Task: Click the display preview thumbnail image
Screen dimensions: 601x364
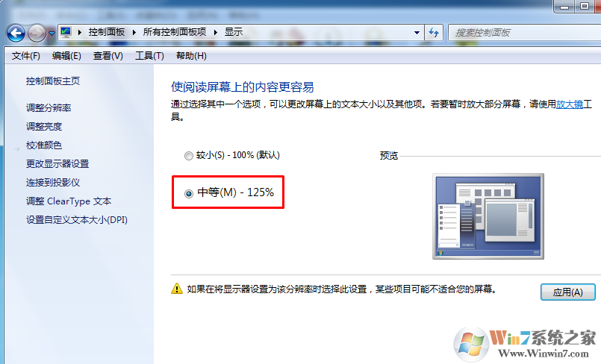Action: coord(488,216)
